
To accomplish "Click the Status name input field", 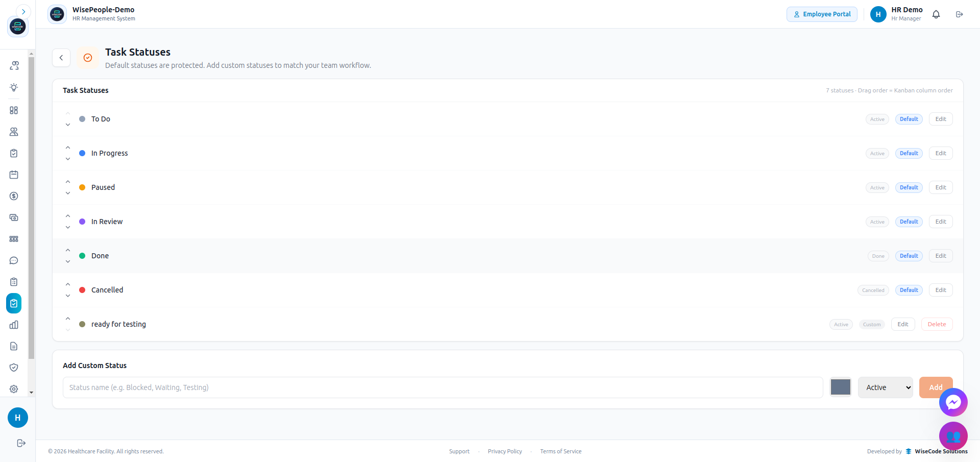I will click(443, 387).
